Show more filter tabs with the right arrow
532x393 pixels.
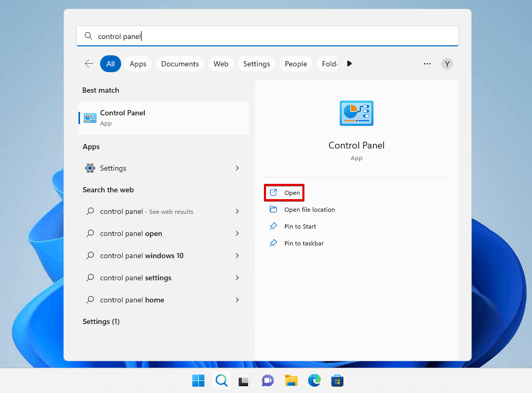click(x=349, y=63)
